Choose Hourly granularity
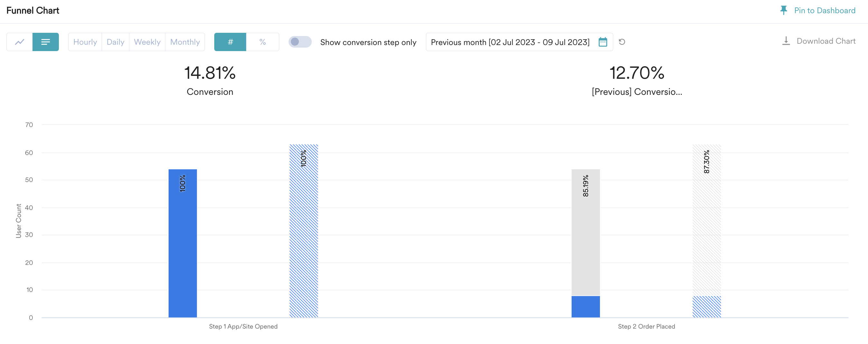This screenshot has width=868, height=344. click(x=85, y=42)
